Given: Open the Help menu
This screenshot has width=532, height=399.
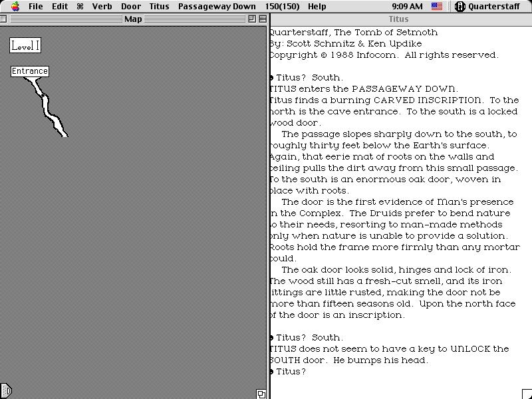Looking at the screenshot, I should 317,6.
